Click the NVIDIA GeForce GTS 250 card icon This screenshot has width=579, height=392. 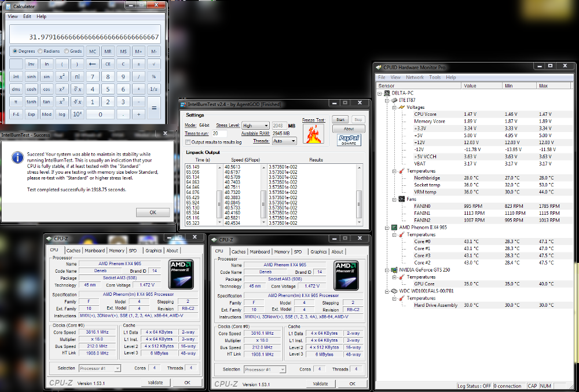pyautogui.click(x=394, y=270)
